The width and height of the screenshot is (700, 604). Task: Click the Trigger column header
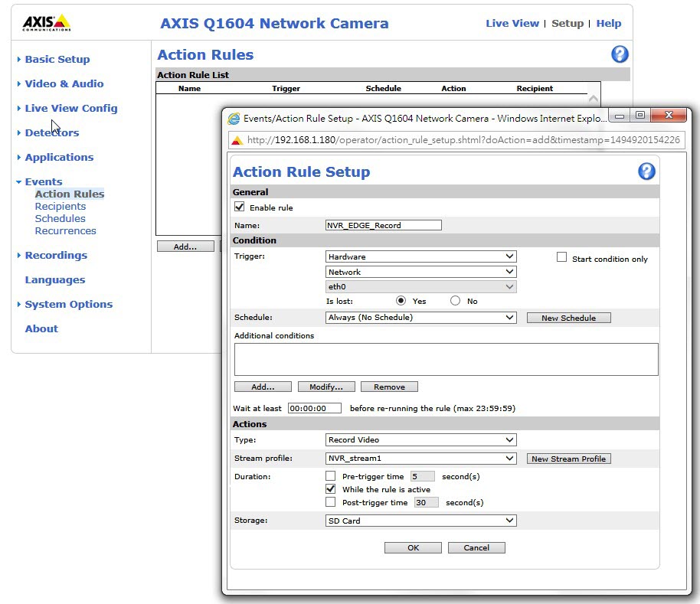tap(286, 88)
